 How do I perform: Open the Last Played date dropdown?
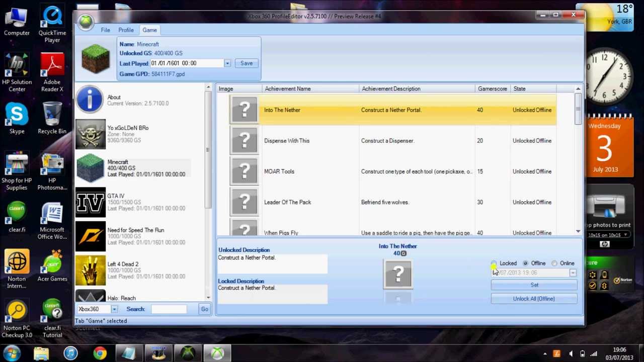click(227, 63)
